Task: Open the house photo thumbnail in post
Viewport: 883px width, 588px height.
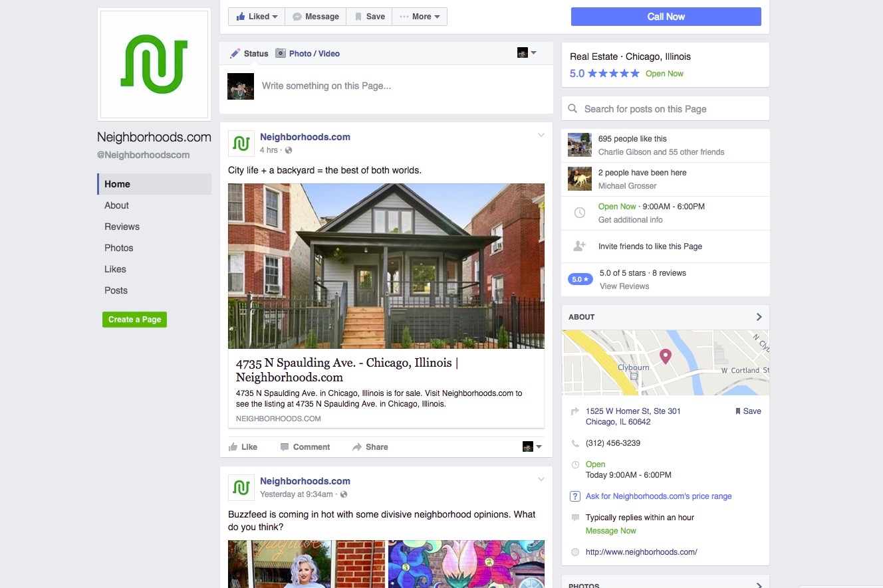Action: (386, 266)
